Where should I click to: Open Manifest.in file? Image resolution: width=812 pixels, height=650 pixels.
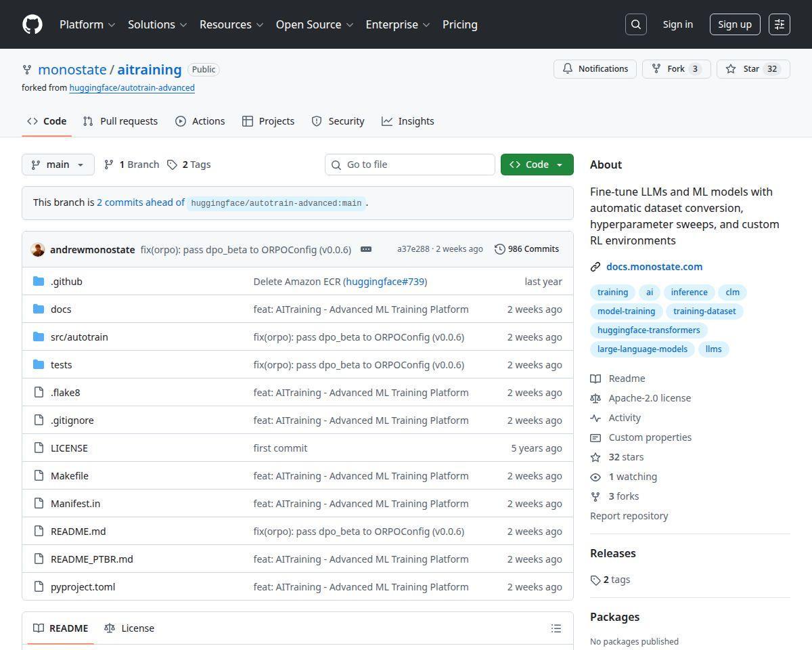75,504
